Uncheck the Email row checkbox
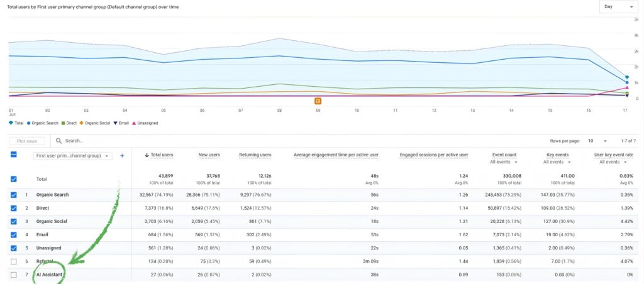Screen dimensions: 644x284 (x=14, y=235)
